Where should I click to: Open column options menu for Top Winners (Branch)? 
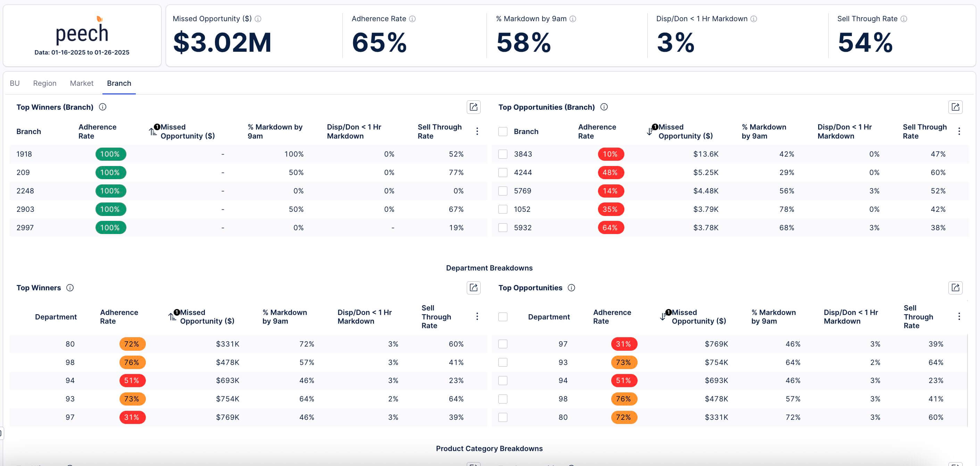click(477, 131)
